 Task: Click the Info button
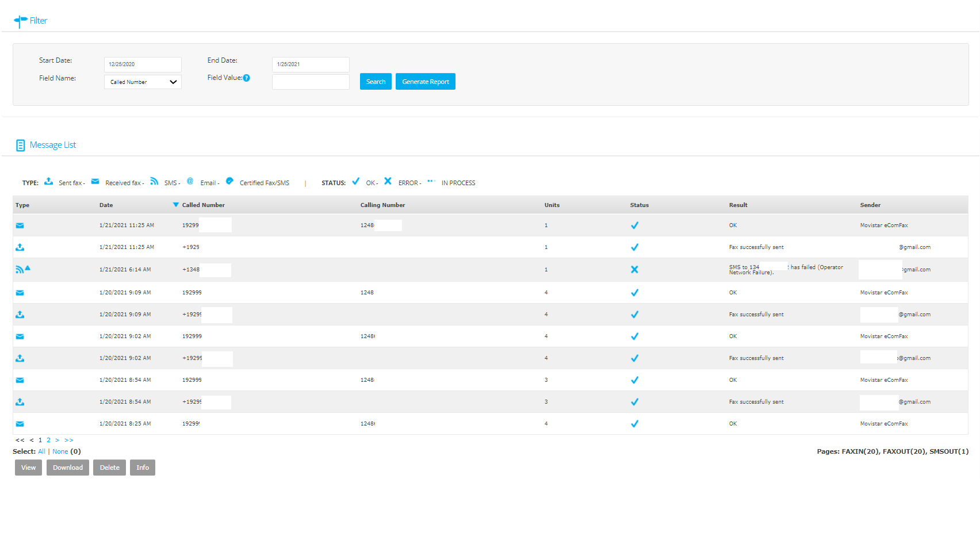point(143,468)
